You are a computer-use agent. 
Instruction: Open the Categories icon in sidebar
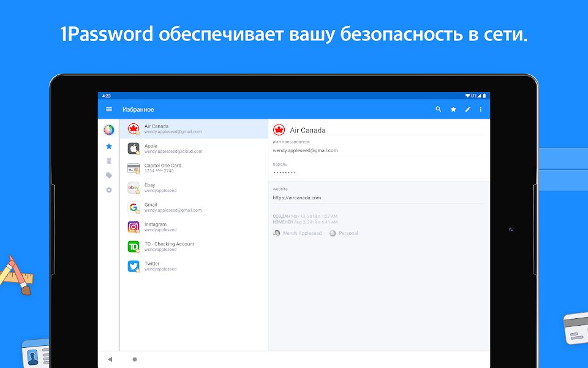[109, 161]
